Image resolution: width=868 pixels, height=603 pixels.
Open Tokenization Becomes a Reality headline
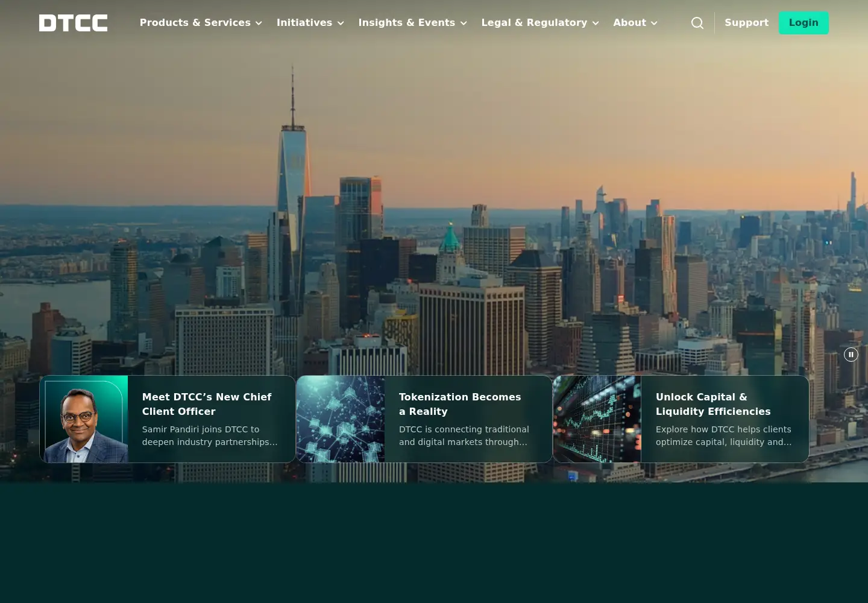point(460,404)
